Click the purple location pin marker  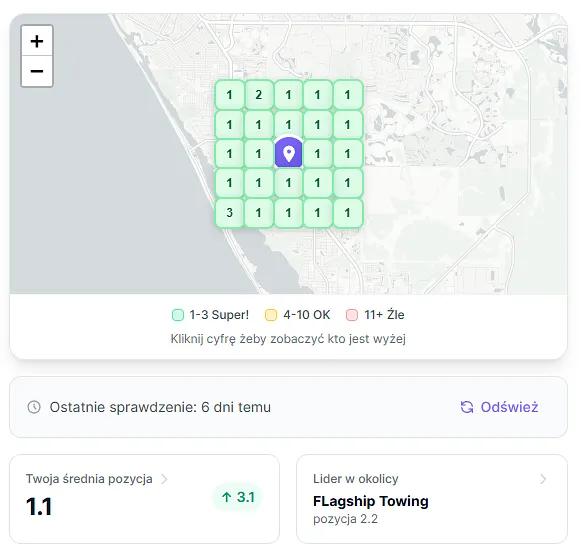(x=288, y=153)
